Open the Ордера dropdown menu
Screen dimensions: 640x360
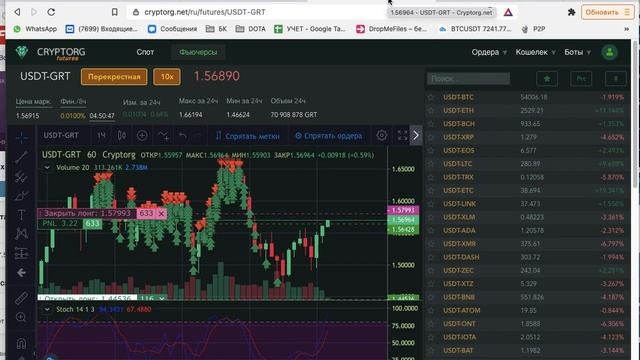point(489,52)
